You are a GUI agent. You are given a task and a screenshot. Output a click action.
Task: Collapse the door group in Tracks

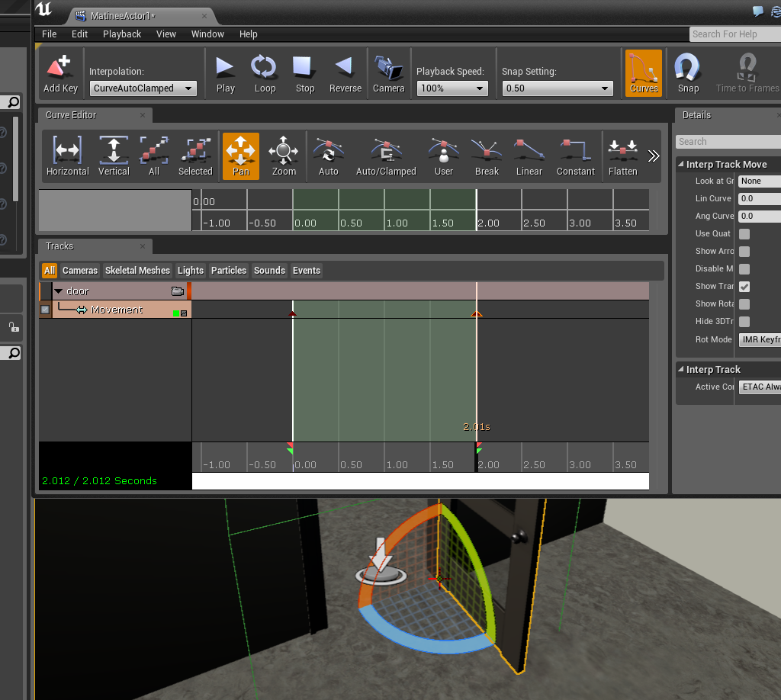click(x=58, y=291)
